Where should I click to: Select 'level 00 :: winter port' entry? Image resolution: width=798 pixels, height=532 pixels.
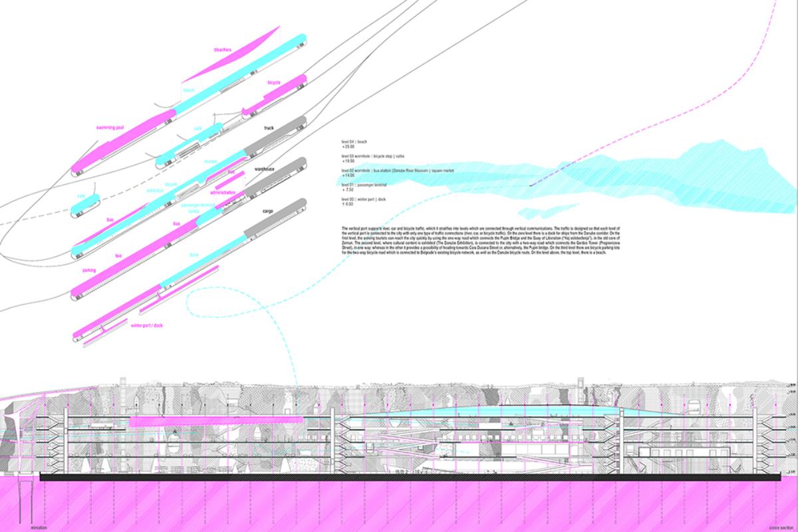tap(364, 199)
